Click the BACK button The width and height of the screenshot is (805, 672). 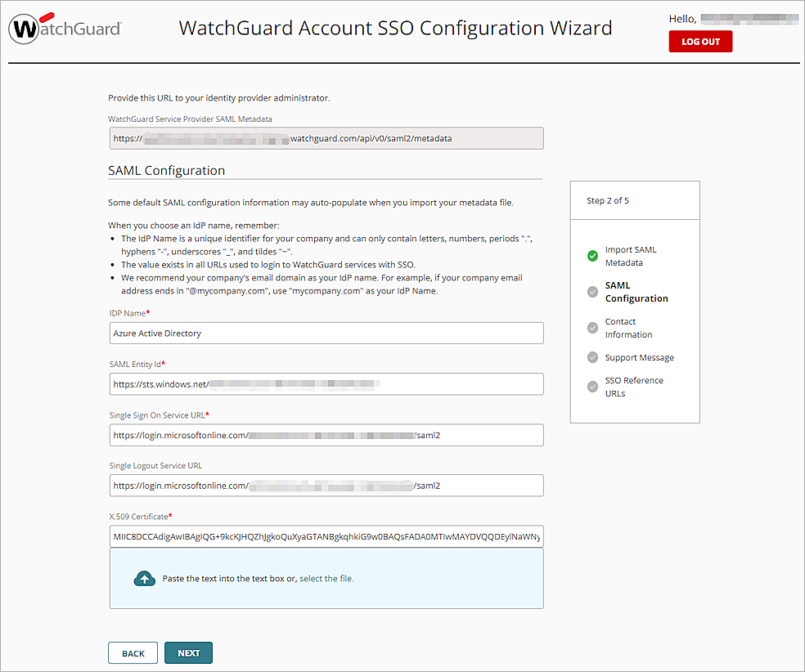pos(133,652)
